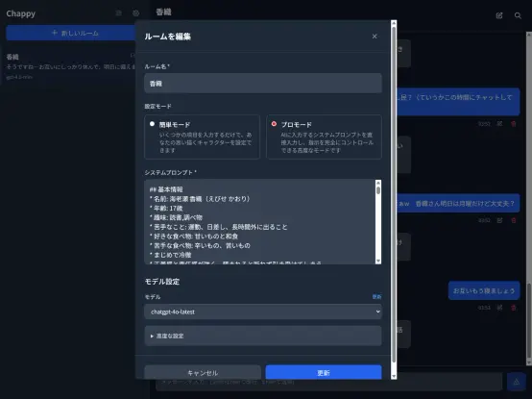Edit the お互いもう寝ましょう message

pos(499,308)
